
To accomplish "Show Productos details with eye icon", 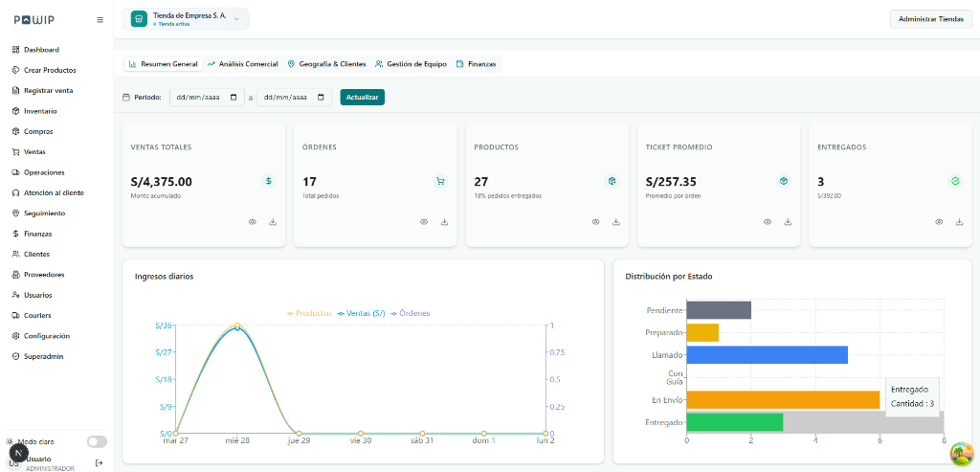I will click(595, 222).
